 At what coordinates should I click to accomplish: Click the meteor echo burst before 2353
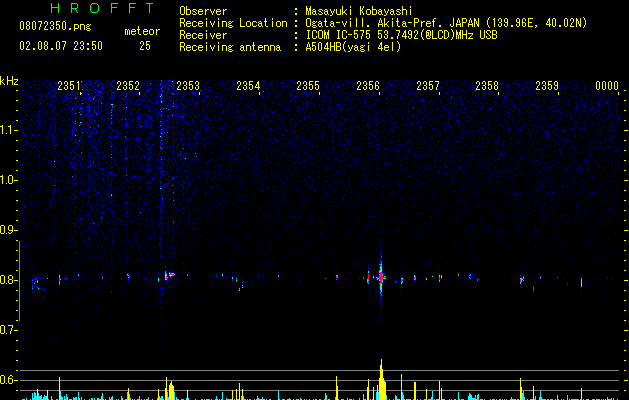coord(169,275)
